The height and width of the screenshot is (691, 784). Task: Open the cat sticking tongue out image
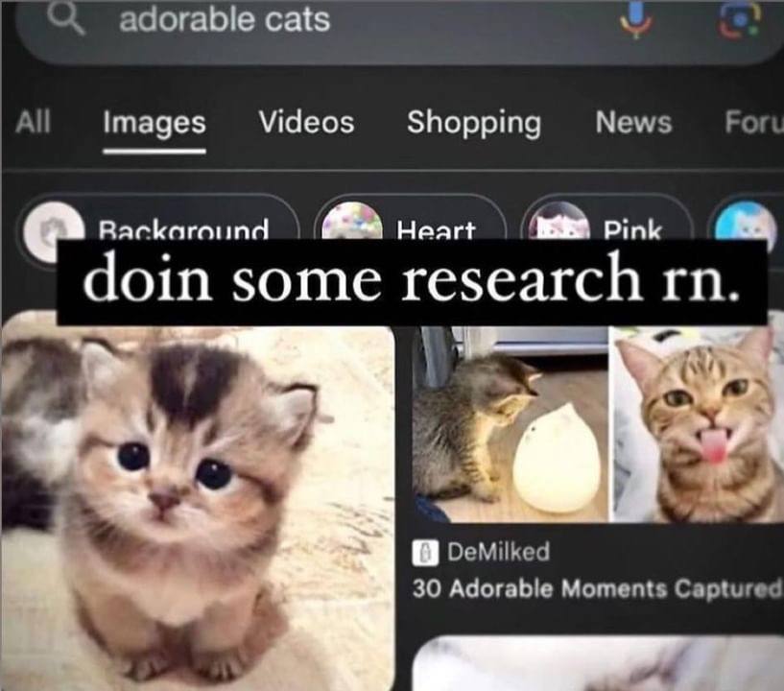pos(699,424)
